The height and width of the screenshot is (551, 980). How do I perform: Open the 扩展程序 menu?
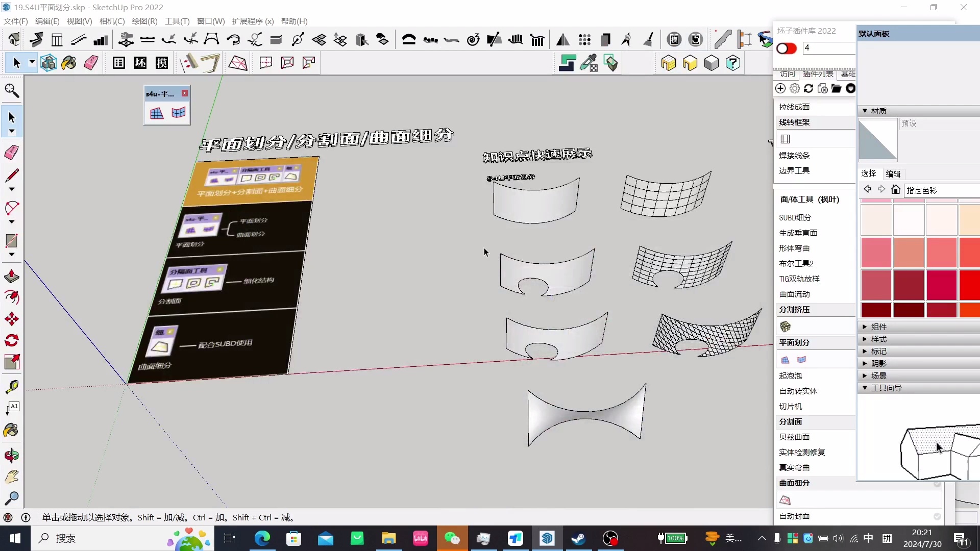coord(253,21)
